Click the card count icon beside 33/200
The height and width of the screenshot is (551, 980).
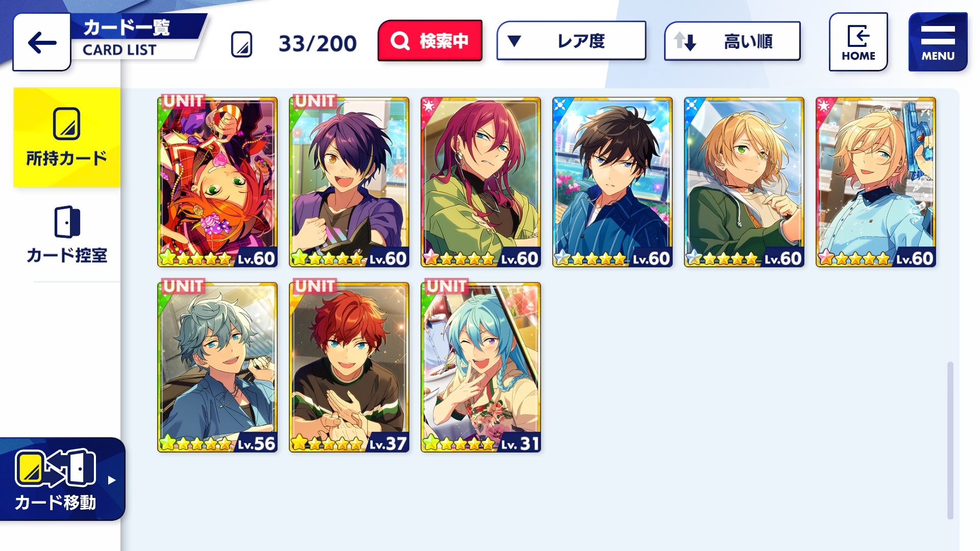241,44
